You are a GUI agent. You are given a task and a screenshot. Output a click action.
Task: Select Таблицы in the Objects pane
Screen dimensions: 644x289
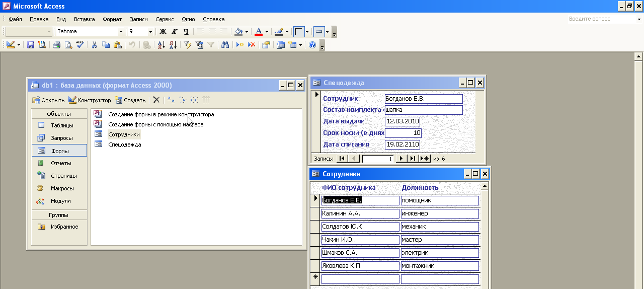pos(59,125)
